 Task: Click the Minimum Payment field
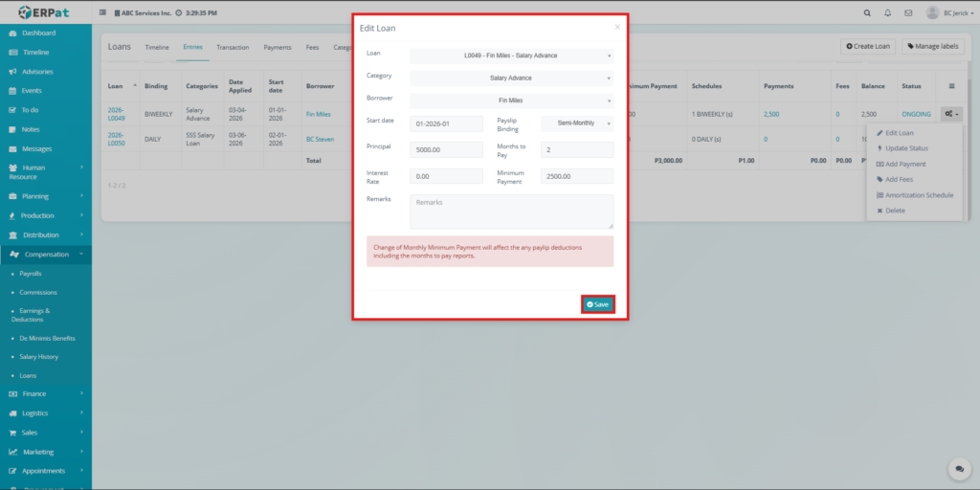point(577,176)
